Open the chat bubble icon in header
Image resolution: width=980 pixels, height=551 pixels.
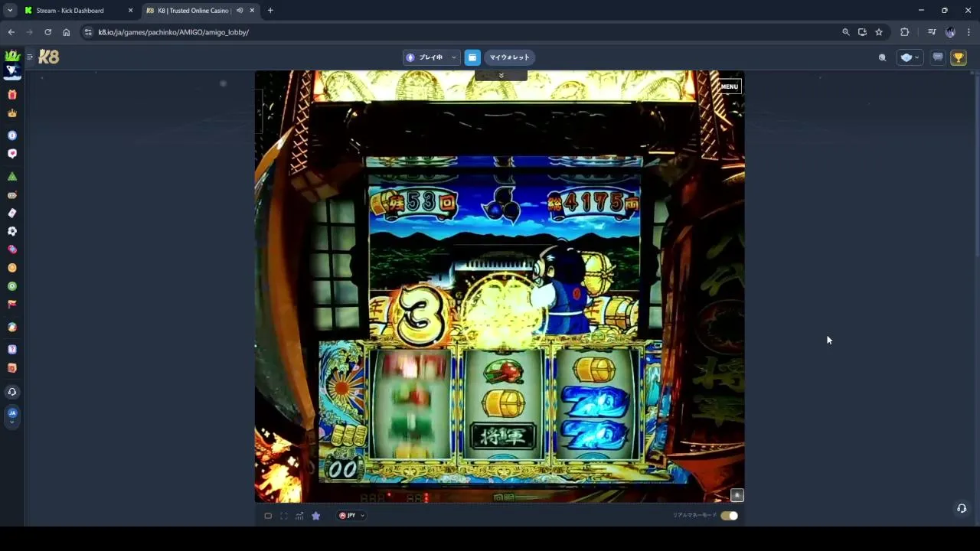coord(938,57)
